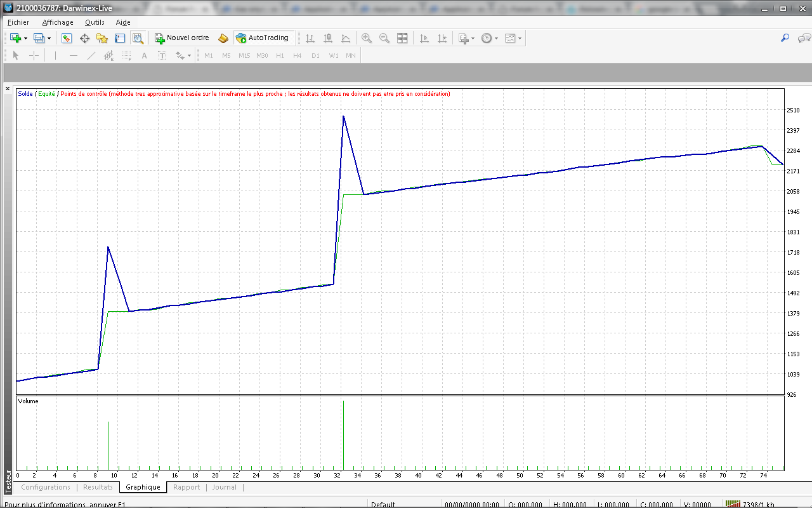The image size is (812, 508).
Task: Expand the indicators list dropdown
Action: tap(473, 39)
